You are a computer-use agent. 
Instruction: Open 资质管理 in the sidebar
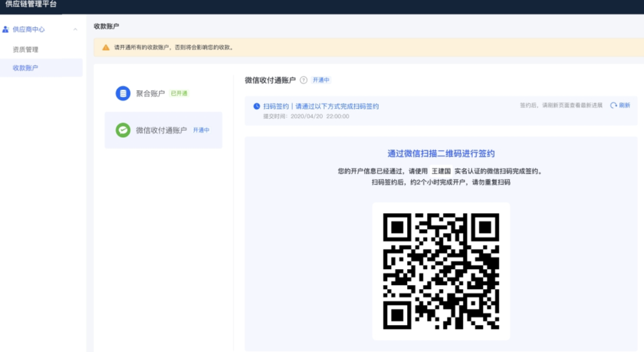(x=26, y=50)
